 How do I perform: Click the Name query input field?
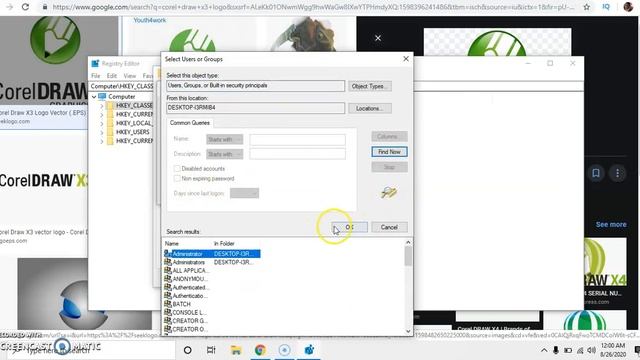pyautogui.click(x=298, y=140)
